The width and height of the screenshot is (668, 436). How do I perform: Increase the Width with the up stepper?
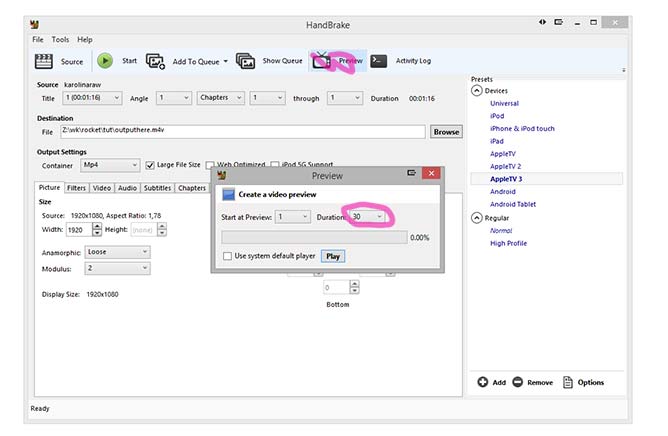tap(97, 226)
